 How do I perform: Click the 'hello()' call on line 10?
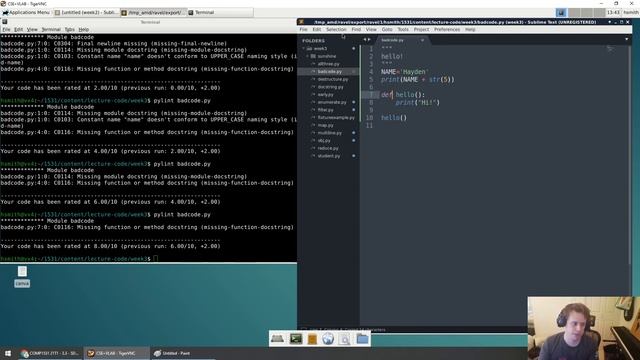click(394, 118)
